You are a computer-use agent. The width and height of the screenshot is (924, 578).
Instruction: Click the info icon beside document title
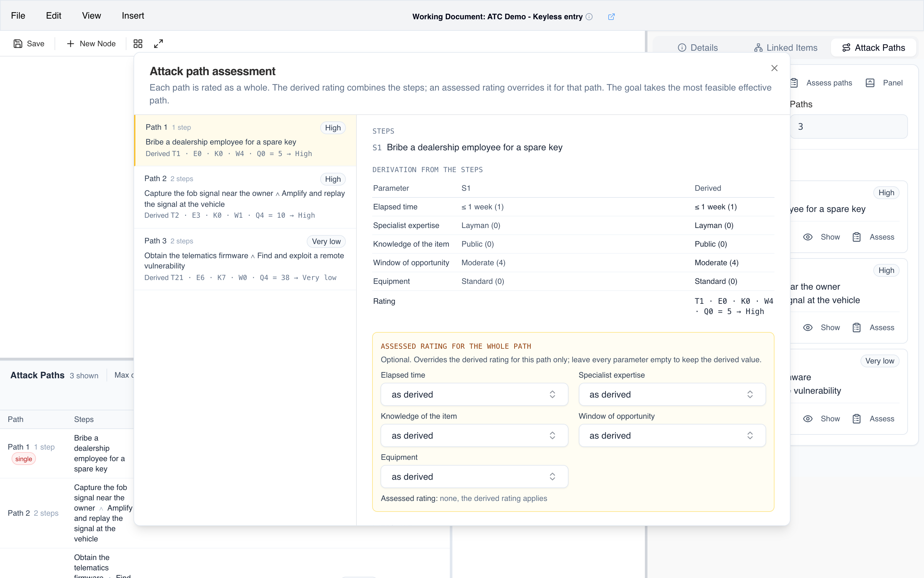coord(589,16)
